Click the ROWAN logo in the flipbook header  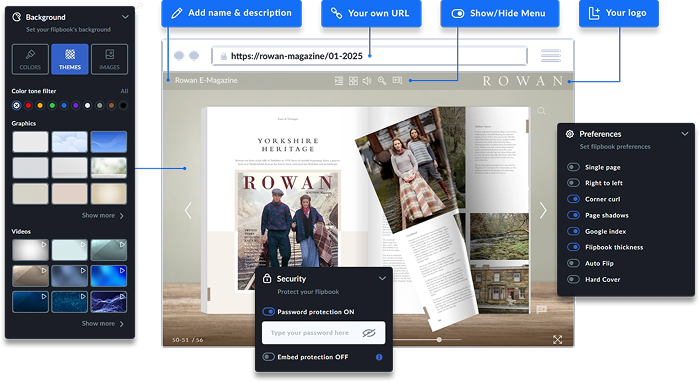click(x=523, y=81)
